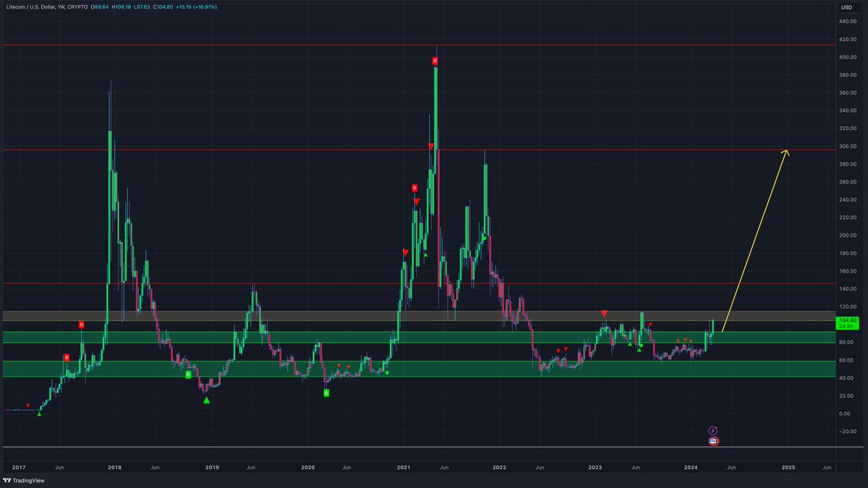Click the Litecoin / U.S. Dollar symbol title

click(x=33, y=7)
